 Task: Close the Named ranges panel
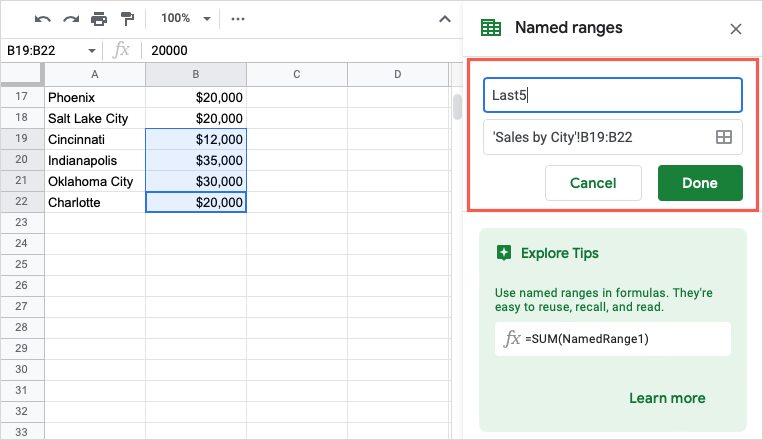pyautogui.click(x=736, y=29)
